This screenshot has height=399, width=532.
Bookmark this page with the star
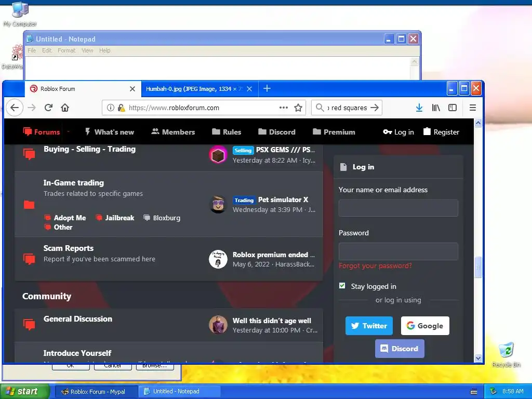[298, 108]
